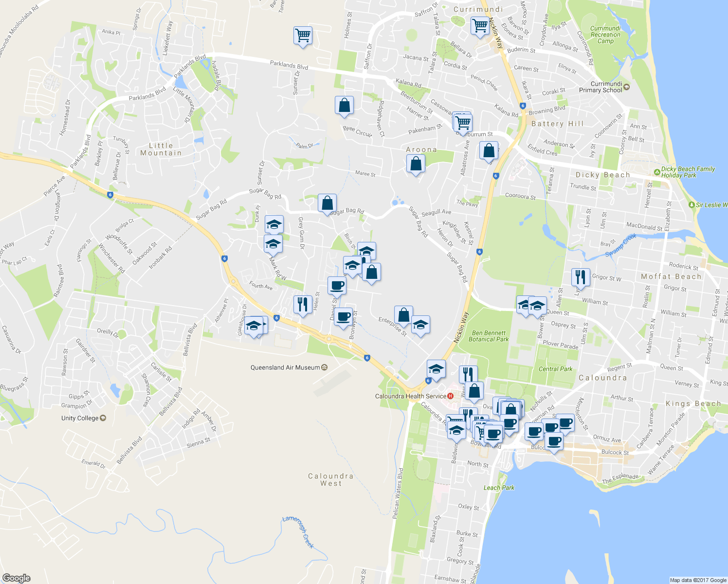Image resolution: width=728 pixels, height=584 pixels.
Task: Click the school marker at Nicklin Way roundabout
Action: click(436, 370)
